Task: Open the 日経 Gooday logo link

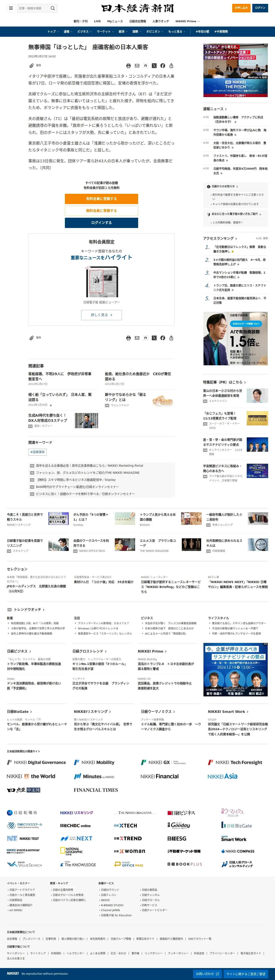Action: click(179, 825)
